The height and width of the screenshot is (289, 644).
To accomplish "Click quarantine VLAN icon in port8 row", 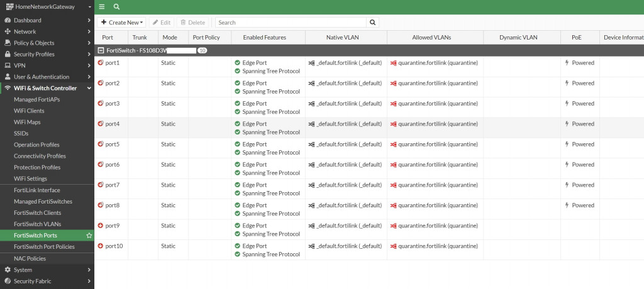I will tap(394, 205).
